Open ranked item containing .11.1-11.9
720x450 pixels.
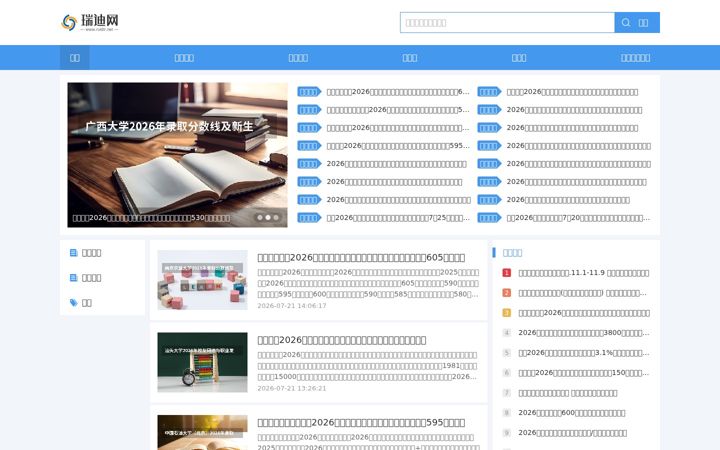(584, 273)
